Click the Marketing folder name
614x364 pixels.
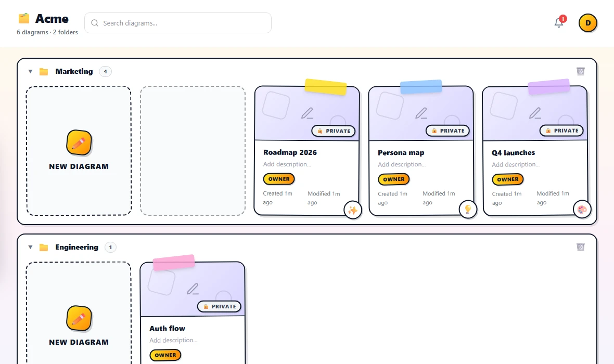[x=74, y=71]
